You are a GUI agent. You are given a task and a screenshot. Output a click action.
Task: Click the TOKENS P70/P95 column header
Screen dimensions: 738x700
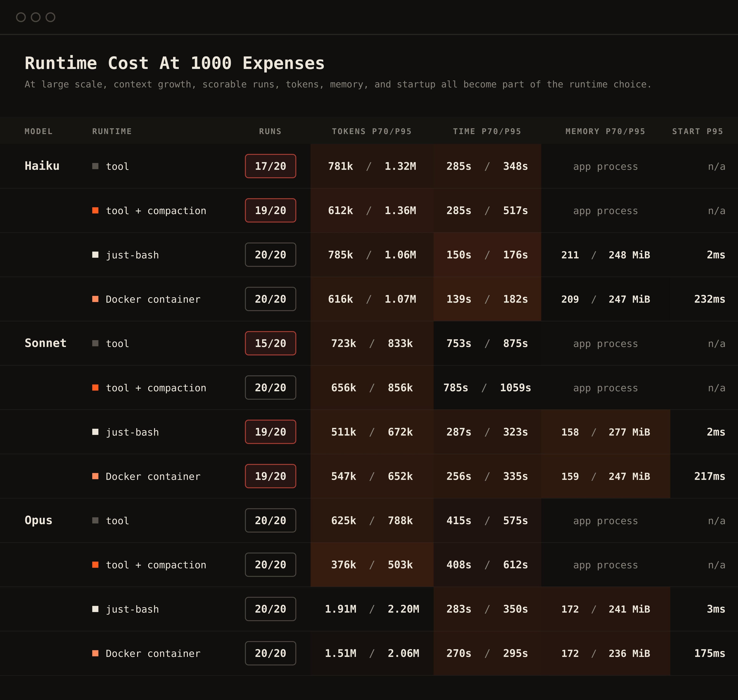pyautogui.click(x=372, y=131)
